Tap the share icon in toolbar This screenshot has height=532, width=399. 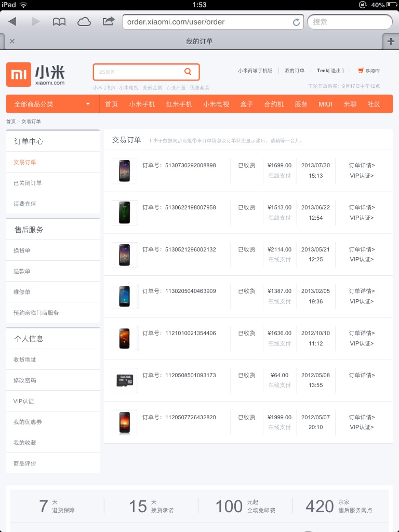click(x=108, y=21)
